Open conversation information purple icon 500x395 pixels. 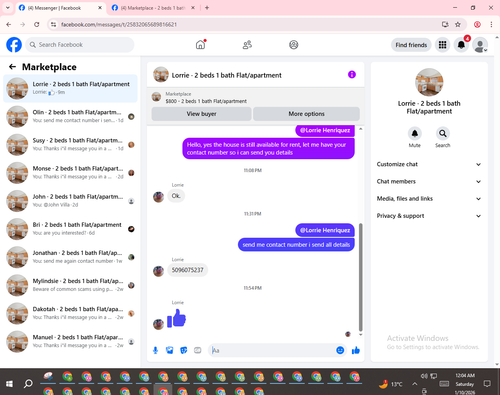352,74
